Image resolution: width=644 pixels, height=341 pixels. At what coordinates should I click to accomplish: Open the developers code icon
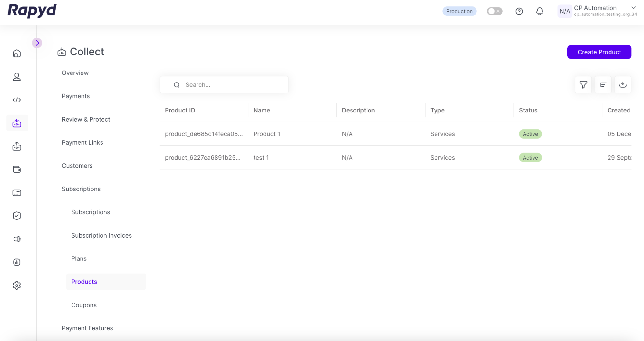tap(17, 100)
